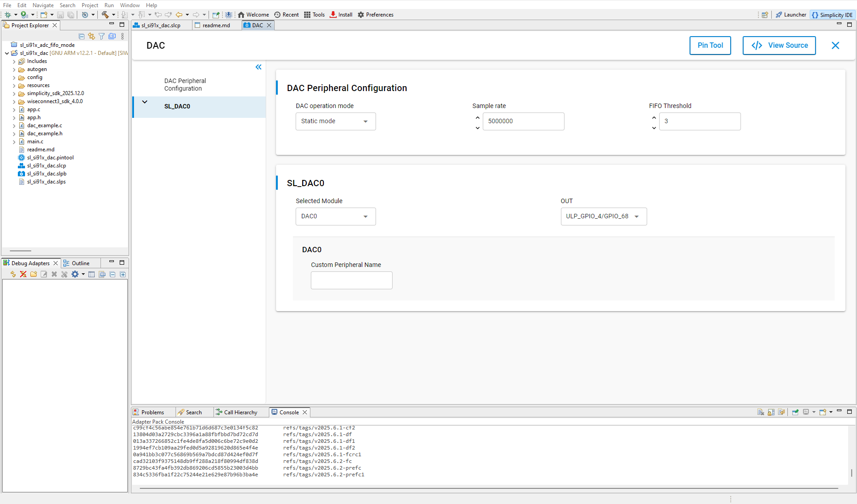Click the Custom Peripheral Name input field
The width and height of the screenshot is (857, 504).
click(351, 280)
